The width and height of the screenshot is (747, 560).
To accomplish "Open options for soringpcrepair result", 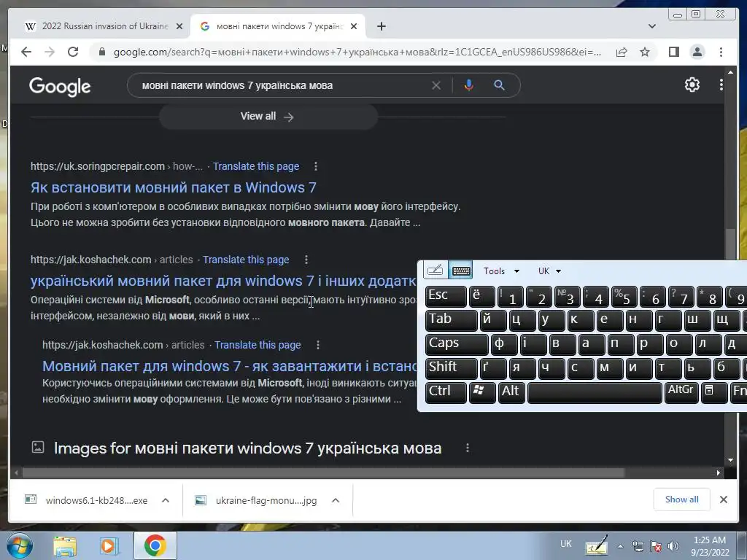I will (315, 166).
